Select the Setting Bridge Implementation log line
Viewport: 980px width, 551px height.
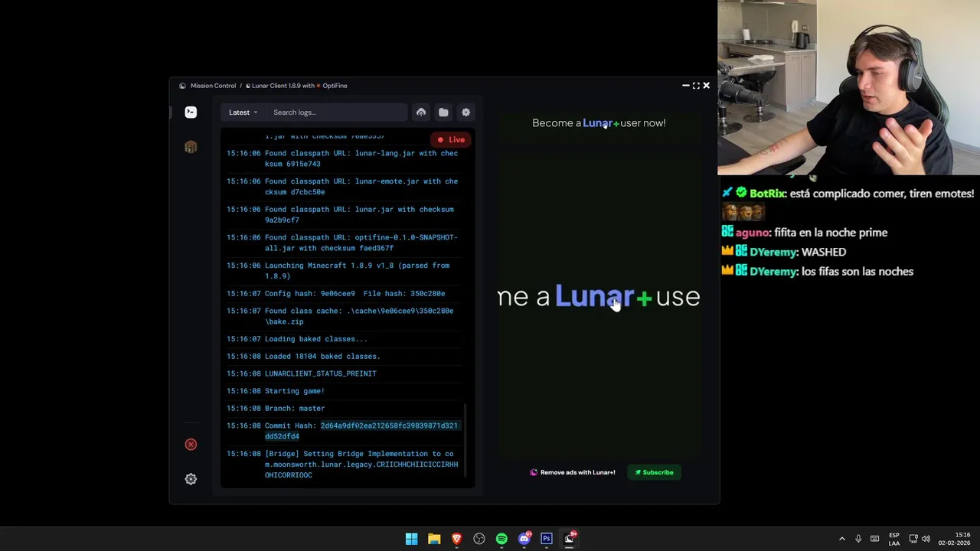(342, 465)
